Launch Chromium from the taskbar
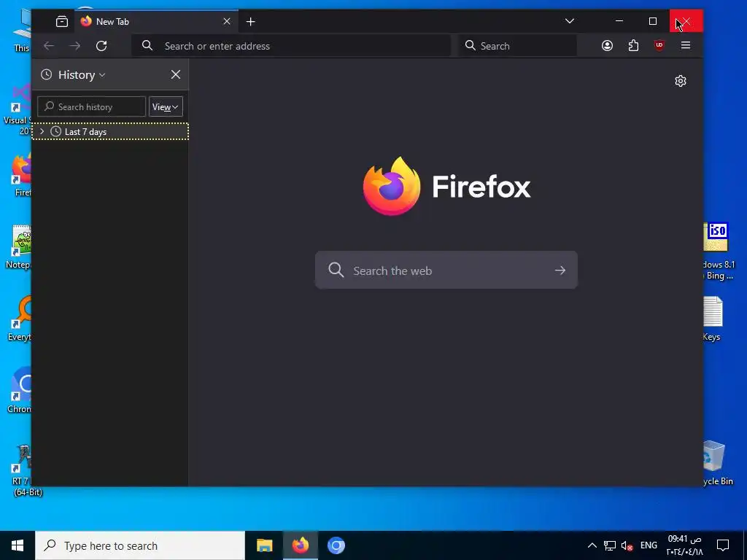 pyautogui.click(x=336, y=545)
